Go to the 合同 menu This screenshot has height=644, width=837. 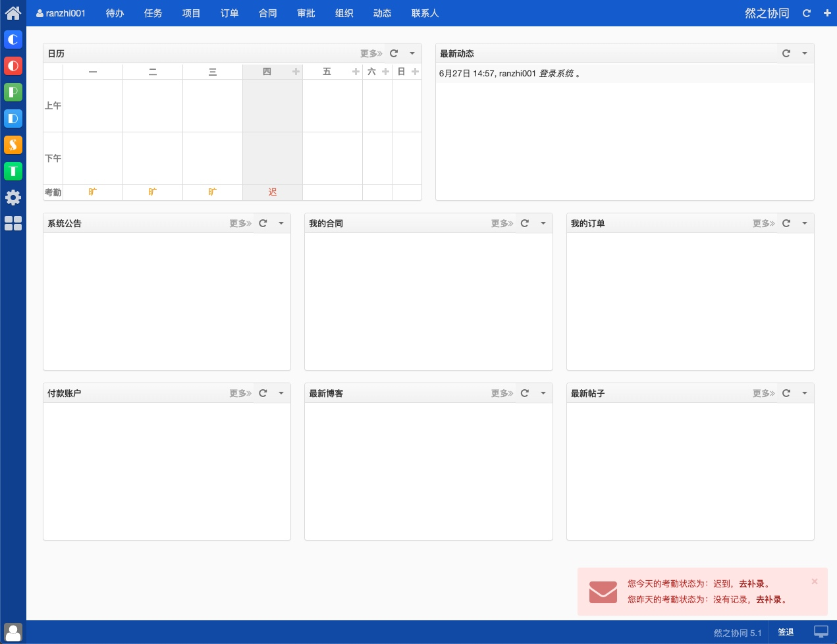tap(268, 13)
